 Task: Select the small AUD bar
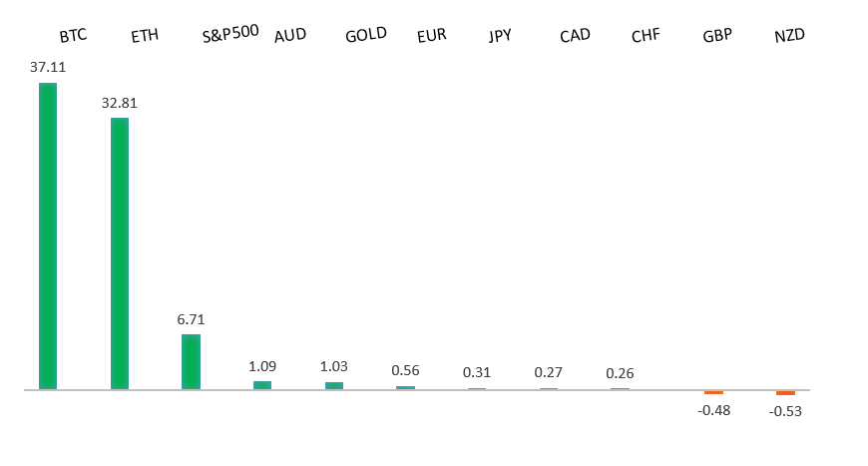coord(262,385)
